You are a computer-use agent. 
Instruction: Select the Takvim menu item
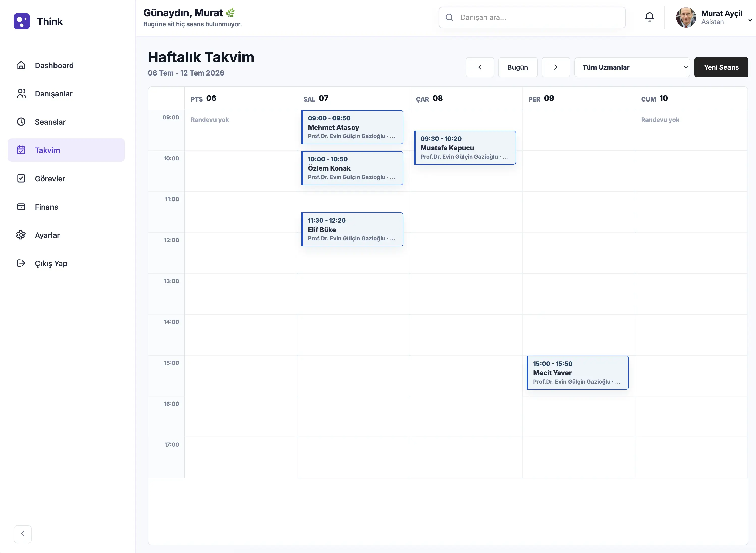pos(66,150)
